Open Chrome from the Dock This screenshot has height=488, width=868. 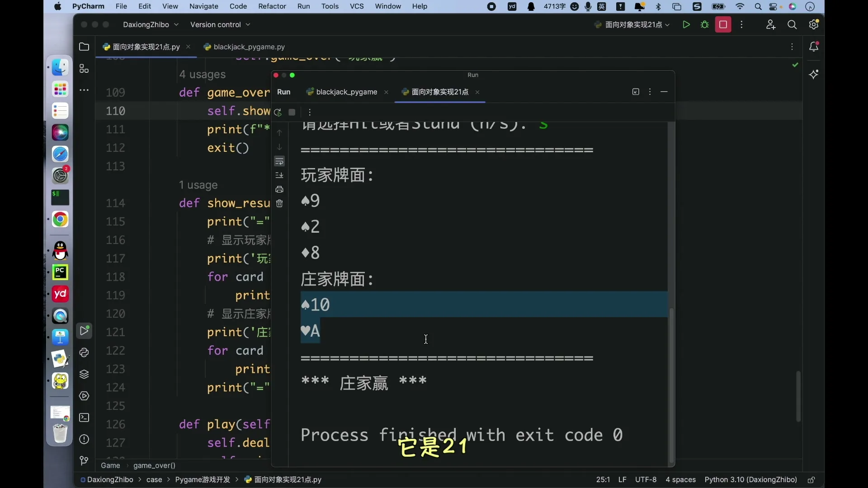click(60, 220)
